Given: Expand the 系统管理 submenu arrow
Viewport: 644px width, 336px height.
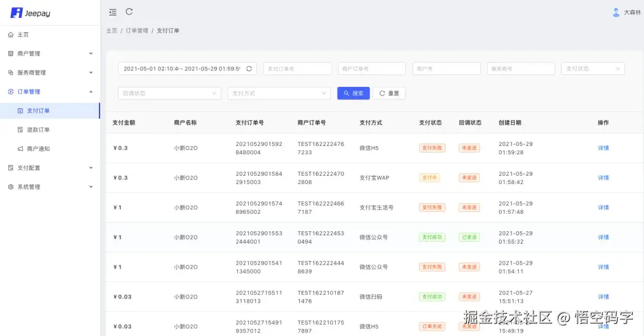Looking at the screenshot, I should click(91, 186).
